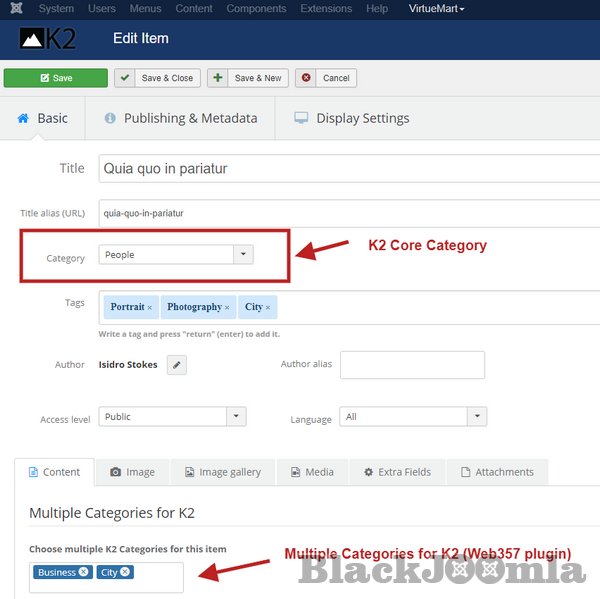Open the Extensions menu
Image resolution: width=600 pixels, height=599 pixels.
click(x=328, y=9)
